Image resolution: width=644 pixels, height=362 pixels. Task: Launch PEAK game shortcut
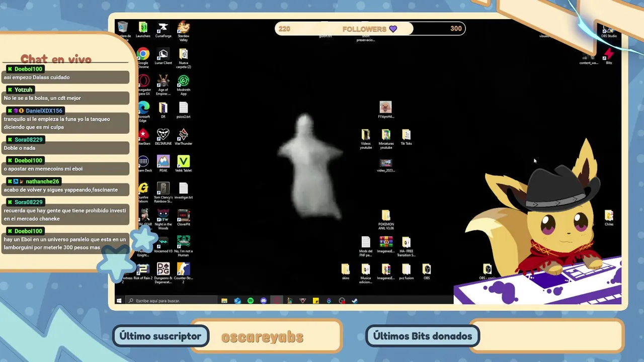(163, 164)
